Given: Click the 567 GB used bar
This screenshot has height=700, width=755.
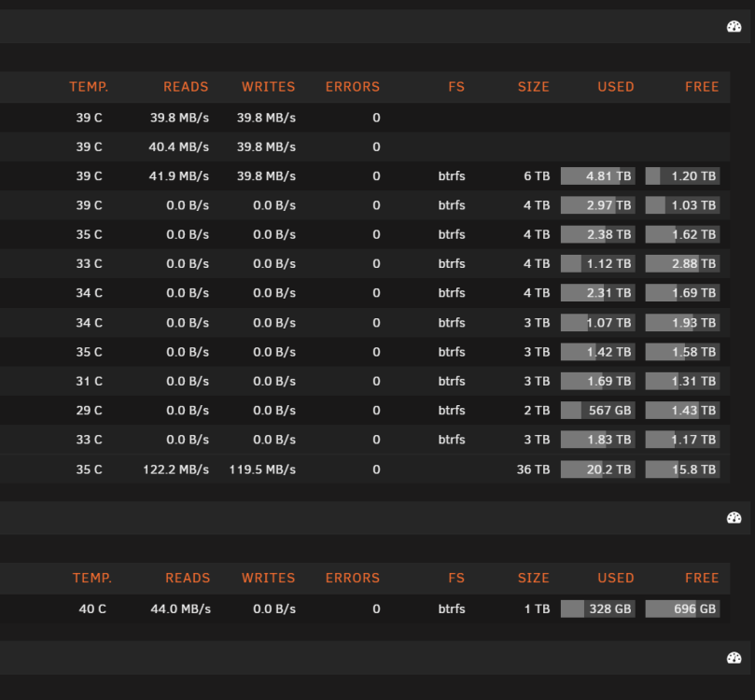Looking at the screenshot, I should (x=598, y=410).
